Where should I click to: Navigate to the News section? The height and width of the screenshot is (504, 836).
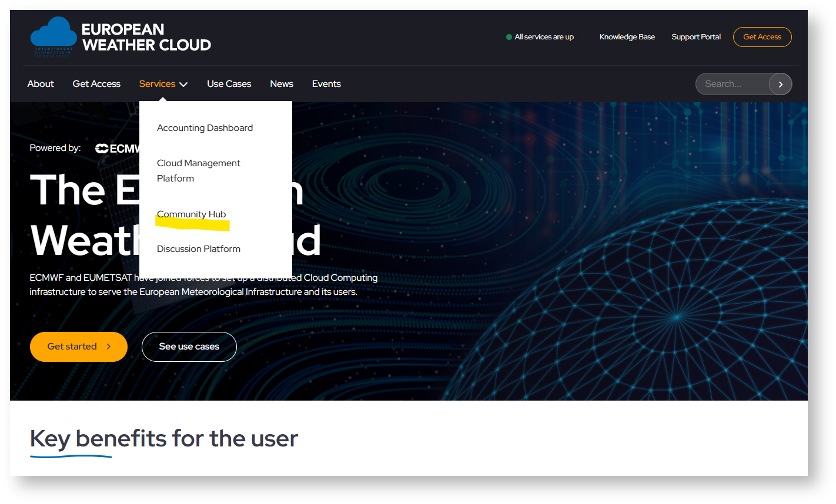click(281, 84)
